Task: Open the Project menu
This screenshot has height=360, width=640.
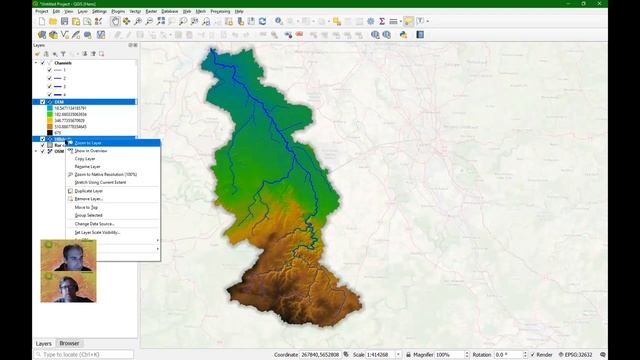Action: tap(42, 11)
